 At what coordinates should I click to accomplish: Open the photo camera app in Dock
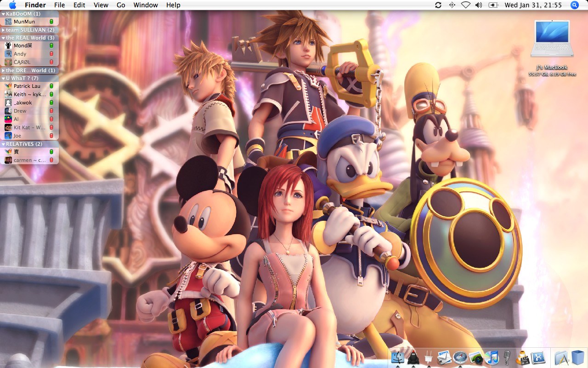point(476,358)
